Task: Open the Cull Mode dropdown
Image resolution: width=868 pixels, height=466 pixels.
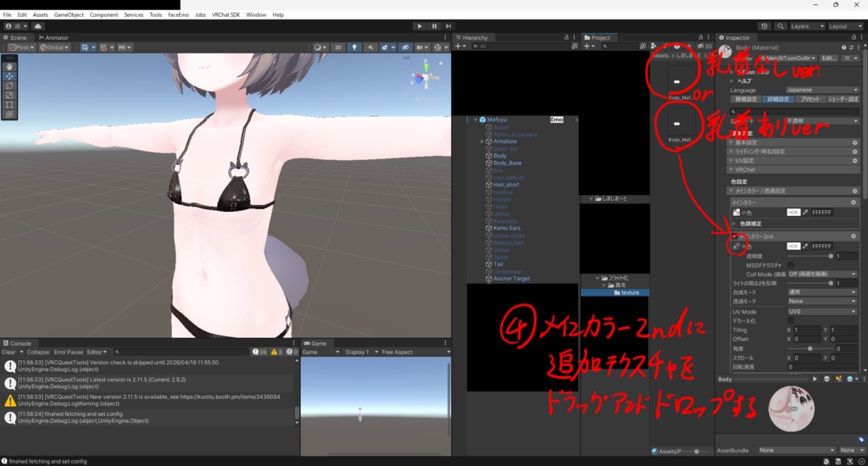Action: (822, 274)
